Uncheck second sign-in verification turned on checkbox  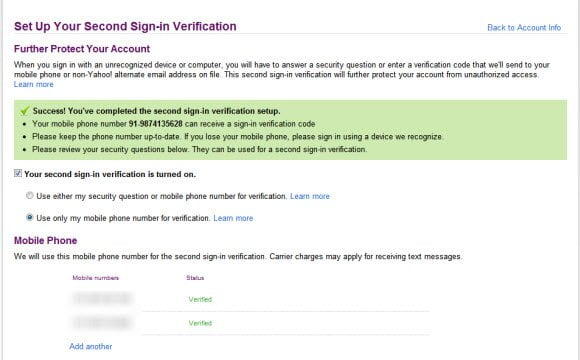coord(18,173)
